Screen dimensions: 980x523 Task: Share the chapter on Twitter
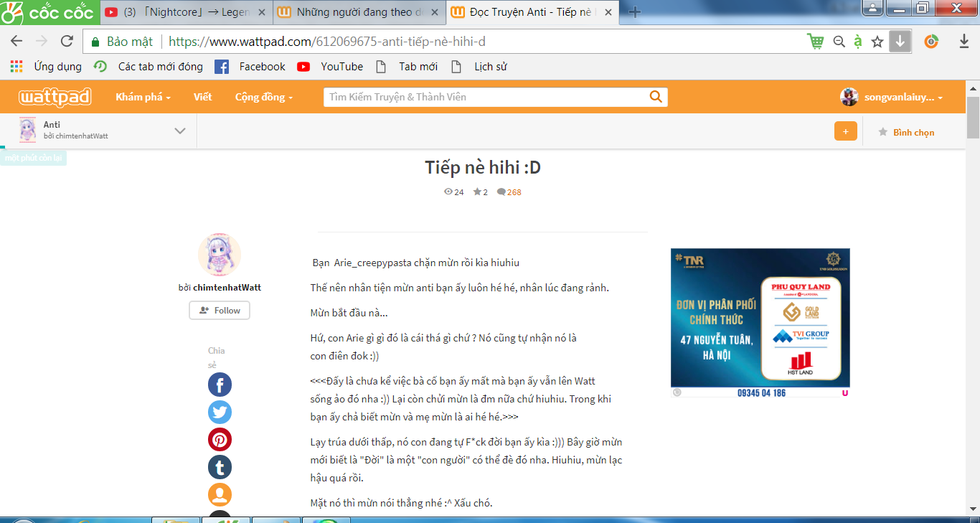pyautogui.click(x=220, y=413)
